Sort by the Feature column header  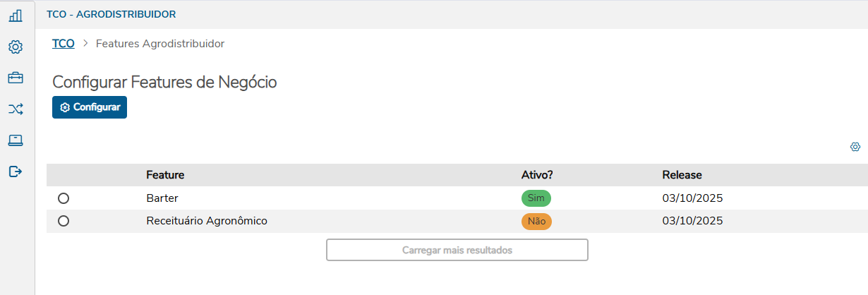pyautogui.click(x=165, y=175)
